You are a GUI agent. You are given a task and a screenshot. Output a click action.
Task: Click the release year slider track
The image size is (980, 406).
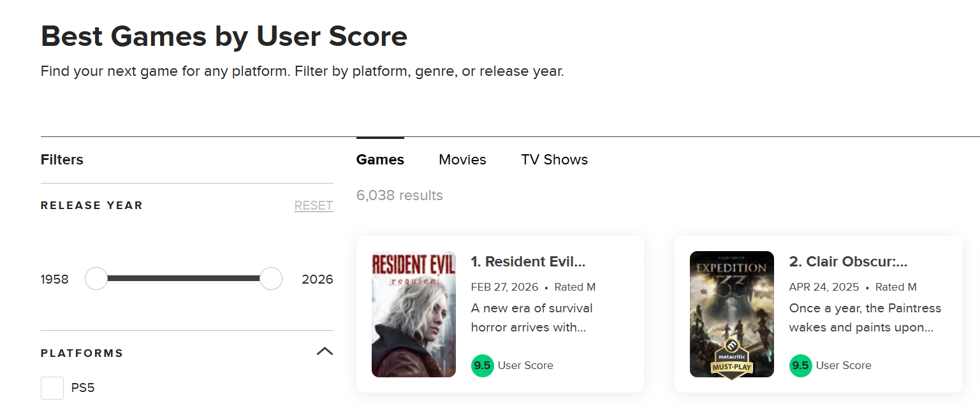(184, 279)
